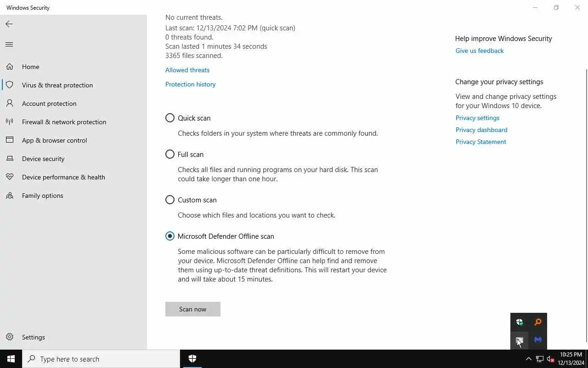Click the Scan now button
This screenshot has width=588, height=368.
193,309
